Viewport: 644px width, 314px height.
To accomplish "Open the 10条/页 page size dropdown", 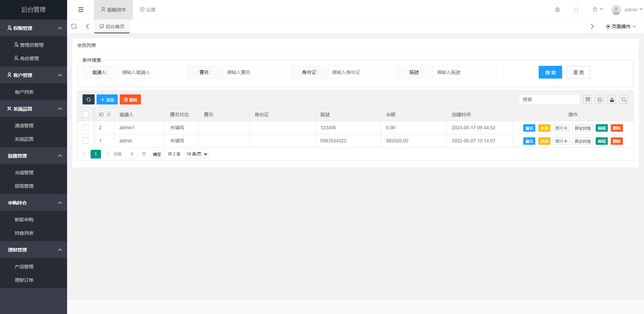I will click(196, 154).
